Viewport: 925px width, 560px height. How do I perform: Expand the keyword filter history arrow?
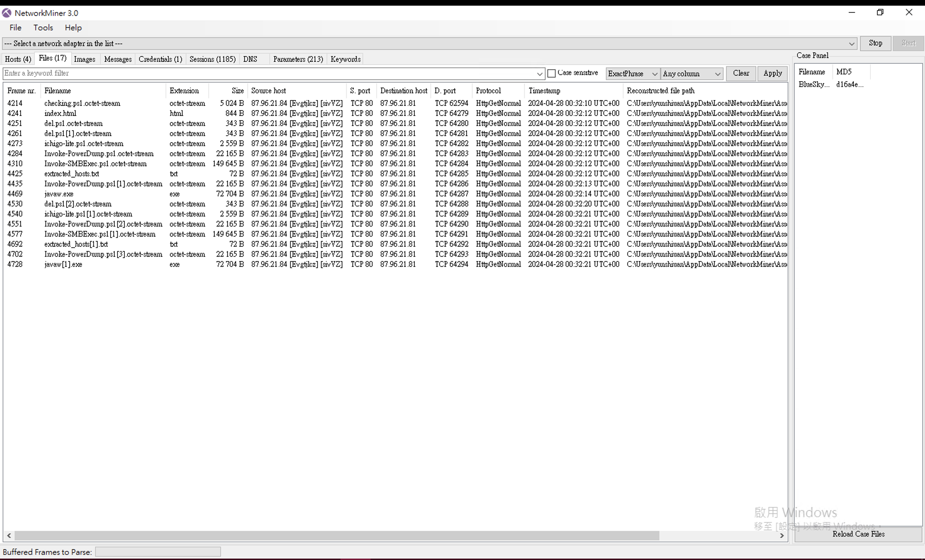(540, 74)
